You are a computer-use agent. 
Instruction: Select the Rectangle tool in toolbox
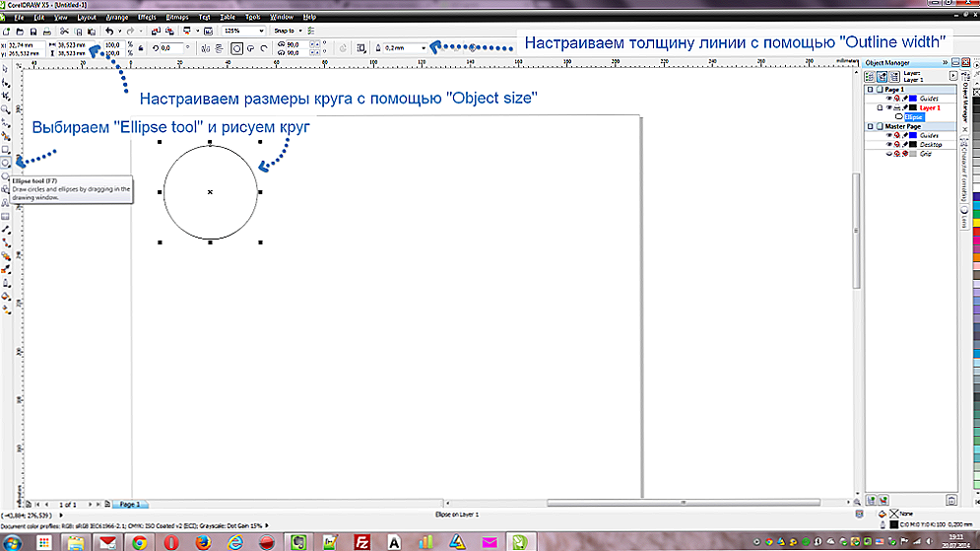click(x=6, y=150)
